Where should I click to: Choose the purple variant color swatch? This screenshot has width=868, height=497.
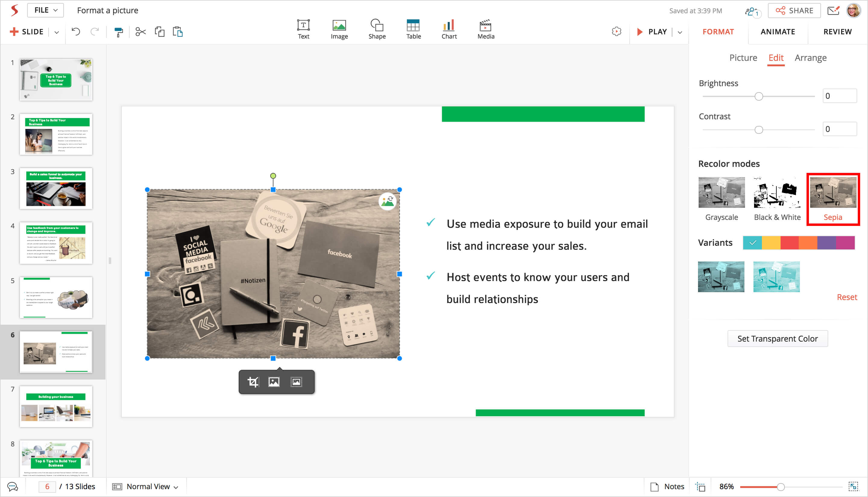point(826,243)
